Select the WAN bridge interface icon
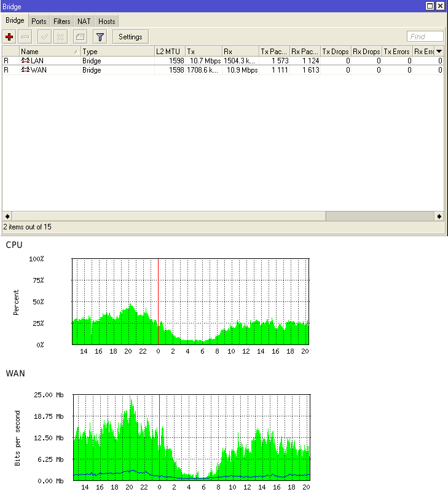This screenshot has width=448, height=492. point(25,69)
